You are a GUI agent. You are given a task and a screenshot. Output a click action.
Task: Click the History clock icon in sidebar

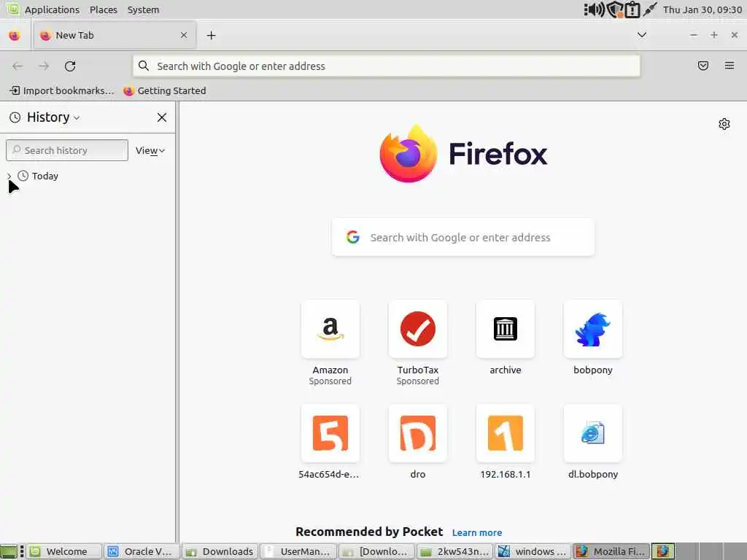tap(15, 117)
